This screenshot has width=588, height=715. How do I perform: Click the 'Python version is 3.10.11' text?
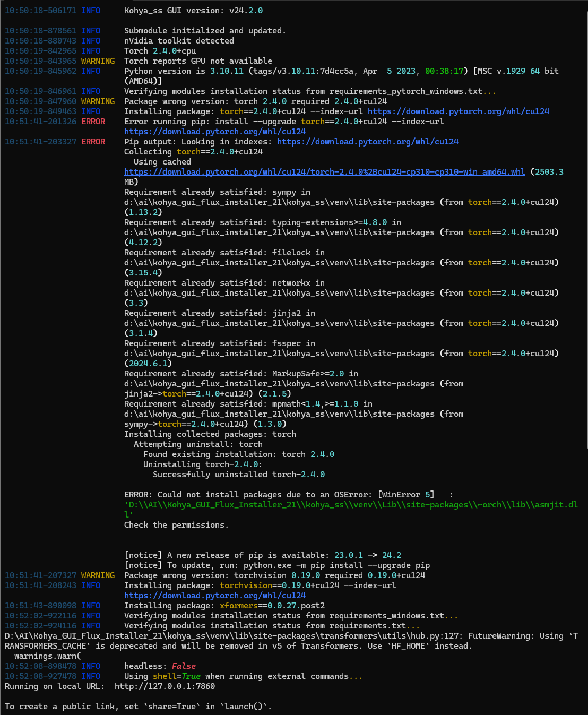pyautogui.click(x=184, y=71)
